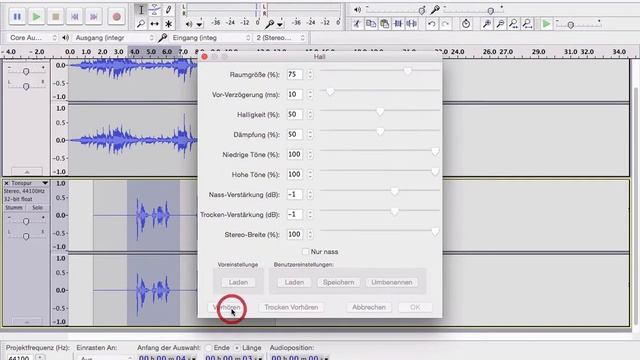
Task: Click the Copy icon in edit toolbar
Action: pyautogui.click(x=371, y=24)
